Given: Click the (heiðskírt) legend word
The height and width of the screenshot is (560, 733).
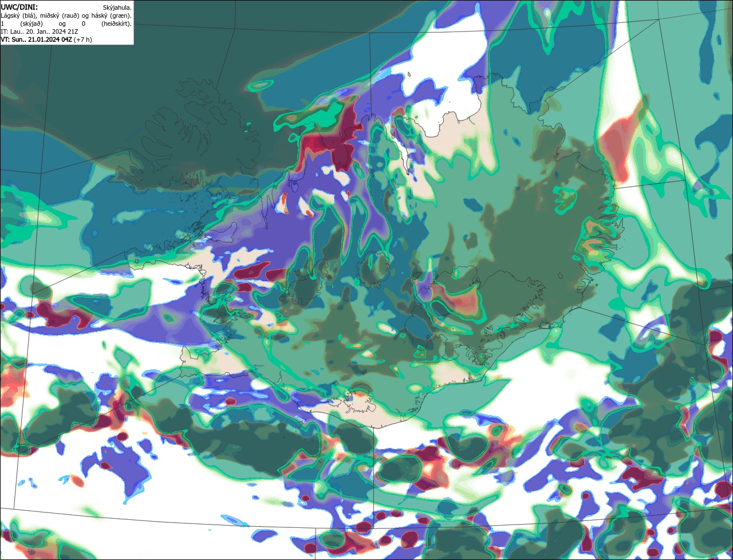Looking at the screenshot, I should click(x=116, y=23).
